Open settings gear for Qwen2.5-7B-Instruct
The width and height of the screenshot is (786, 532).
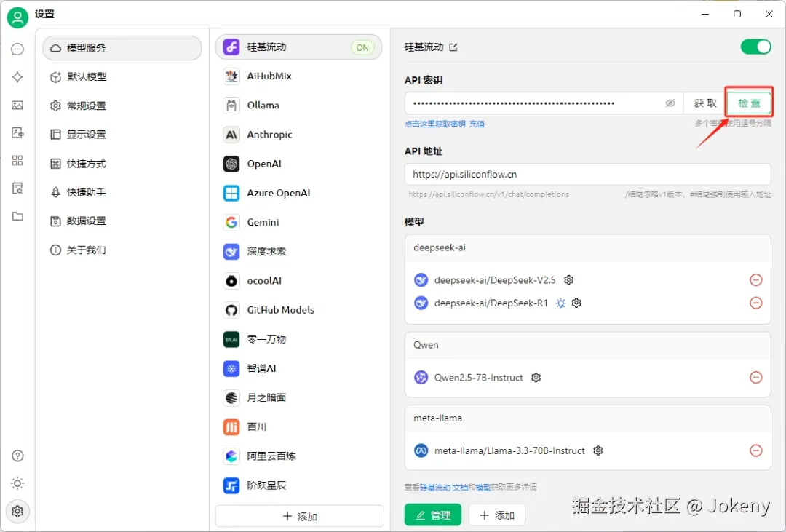pyautogui.click(x=536, y=378)
